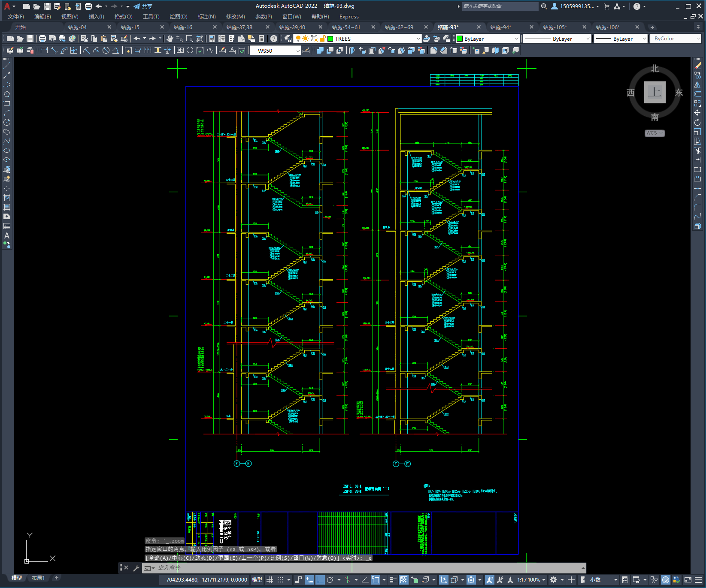This screenshot has height=588, width=706.
Task: Select the Polyline draw tool
Action: click(7, 84)
